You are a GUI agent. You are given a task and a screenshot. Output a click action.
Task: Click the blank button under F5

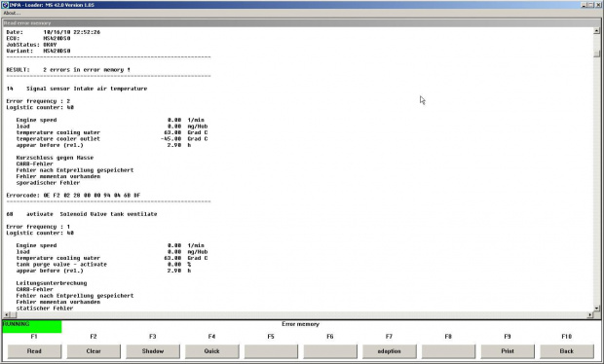click(x=271, y=351)
